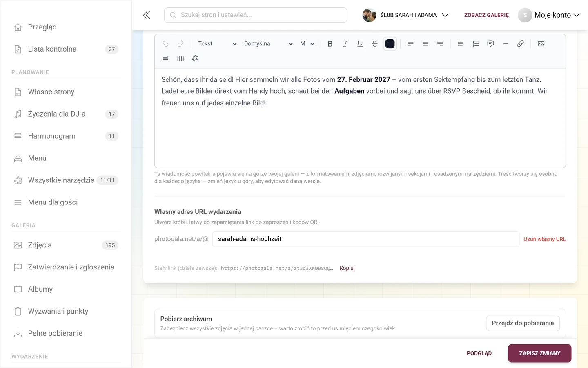
Task: Align text to the left
Action: pyautogui.click(x=410, y=44)
